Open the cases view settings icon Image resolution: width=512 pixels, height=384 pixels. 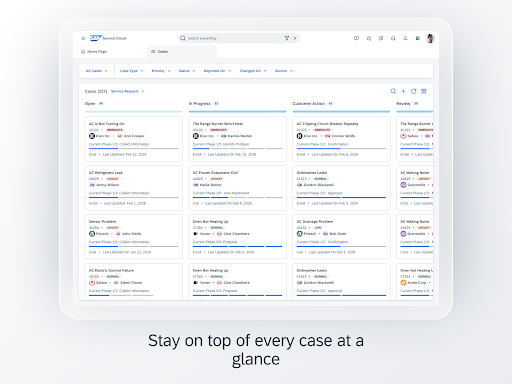tap(424, 91)
